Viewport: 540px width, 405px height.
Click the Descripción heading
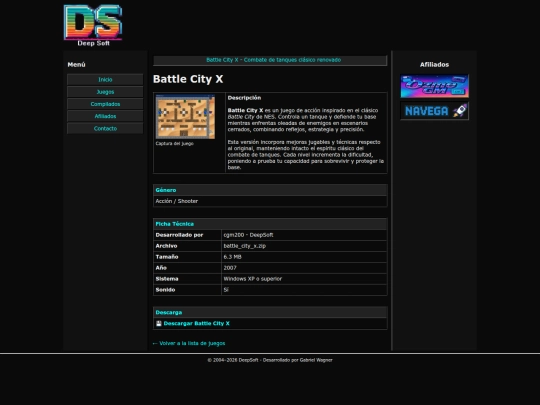[244, 98]
